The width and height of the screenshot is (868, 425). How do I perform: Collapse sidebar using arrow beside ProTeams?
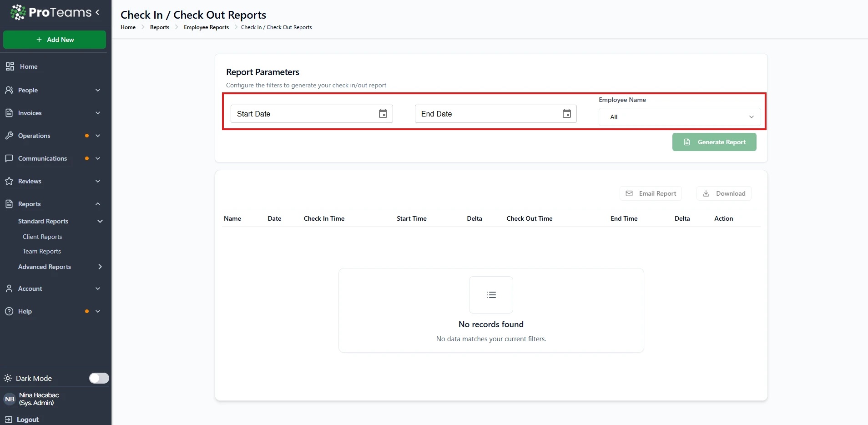tap(97, 12)
